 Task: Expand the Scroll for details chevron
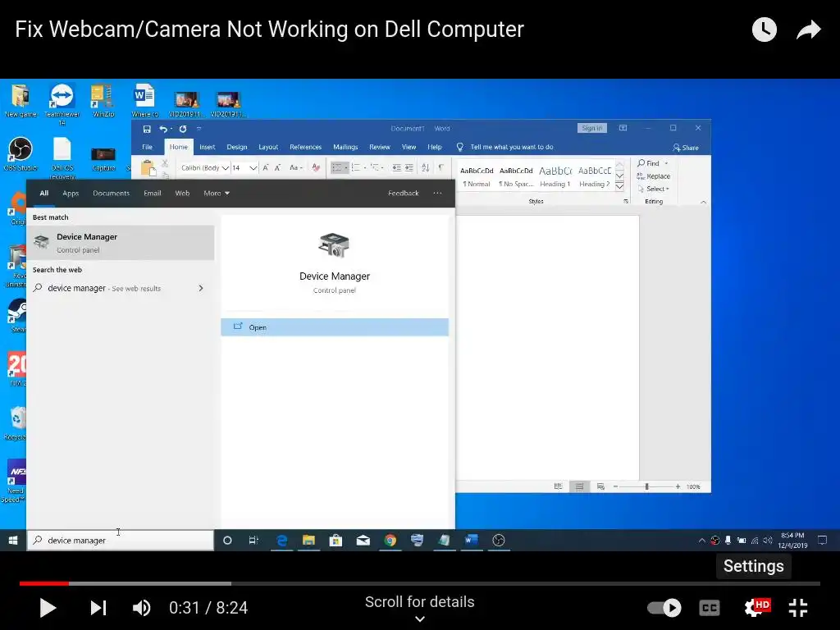click(420, 619)
